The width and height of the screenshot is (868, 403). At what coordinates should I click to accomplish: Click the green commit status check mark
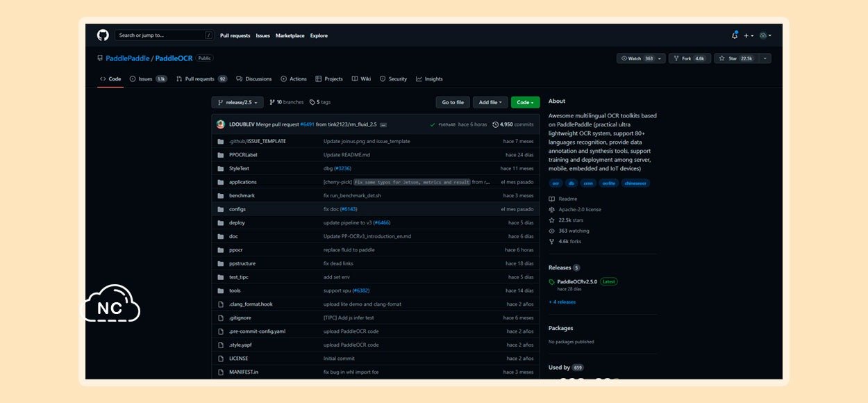[433, 124]
